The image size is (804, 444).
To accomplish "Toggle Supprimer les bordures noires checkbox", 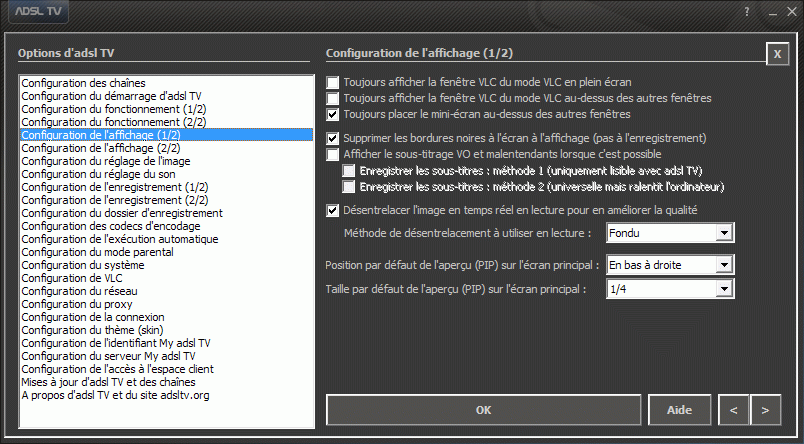I will (333, 138).
